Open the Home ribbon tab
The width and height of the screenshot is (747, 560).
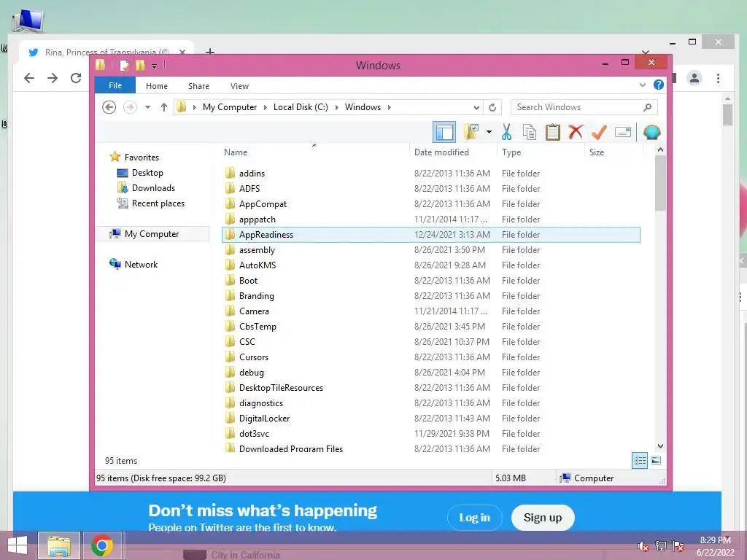pos(157,86)
